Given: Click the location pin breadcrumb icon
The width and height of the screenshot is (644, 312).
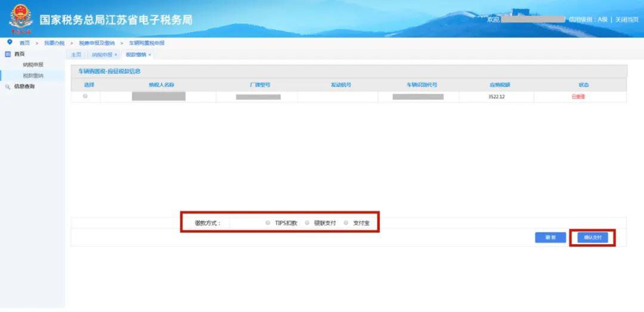Looking at the screenshot, I should click(x=10, y=43).
